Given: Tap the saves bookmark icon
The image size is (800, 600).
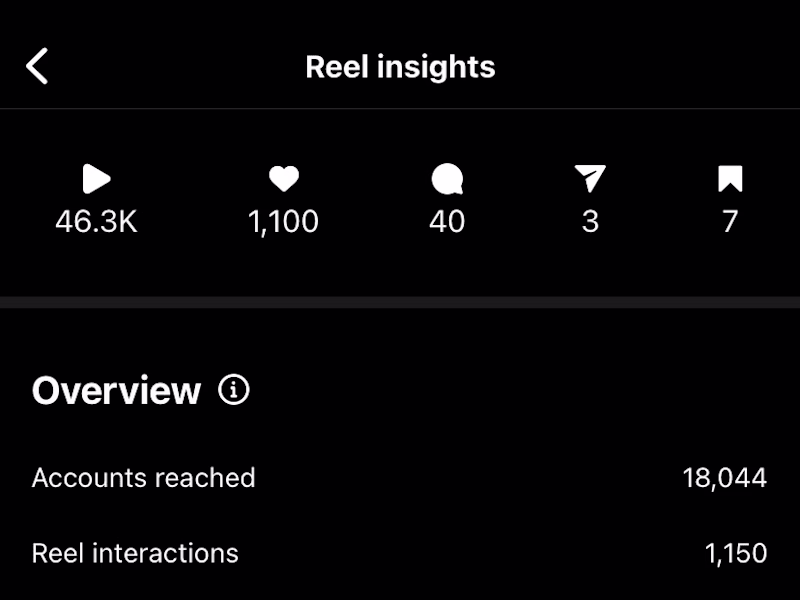Looking at the screenshot, I should pos(730,180).
